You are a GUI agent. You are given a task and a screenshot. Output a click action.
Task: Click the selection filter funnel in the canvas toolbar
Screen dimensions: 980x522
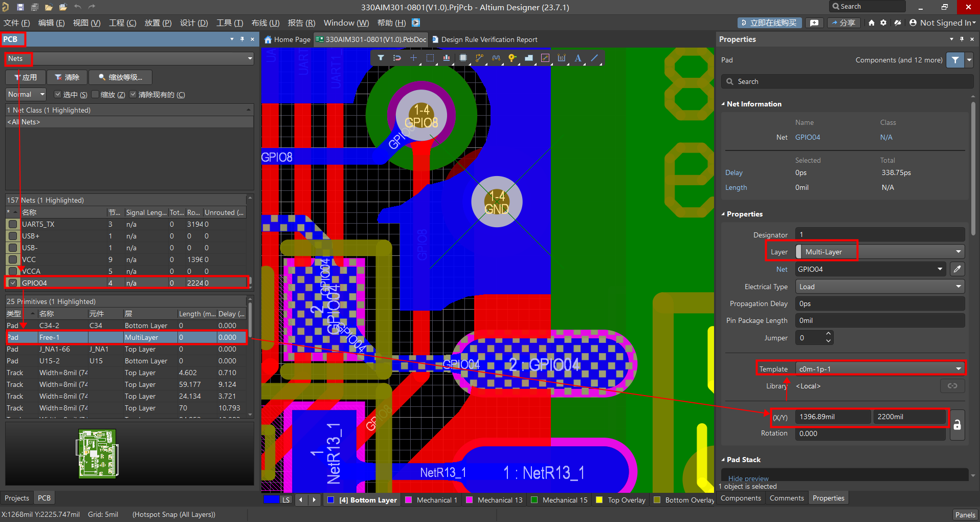tap(381, 58)
